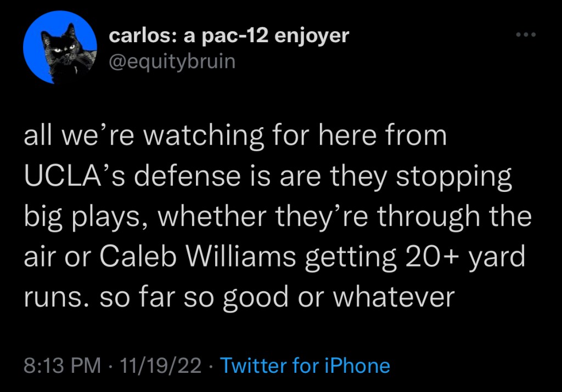This screenshot has width=562, height=392.
Task: Open profile via "carlos: a pac-12 enjoyer" name
Action: coord(229,36)
